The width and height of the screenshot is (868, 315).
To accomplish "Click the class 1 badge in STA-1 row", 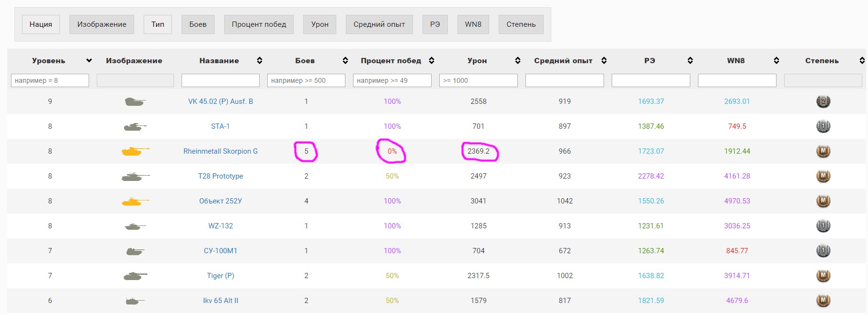I will point(823,126).
